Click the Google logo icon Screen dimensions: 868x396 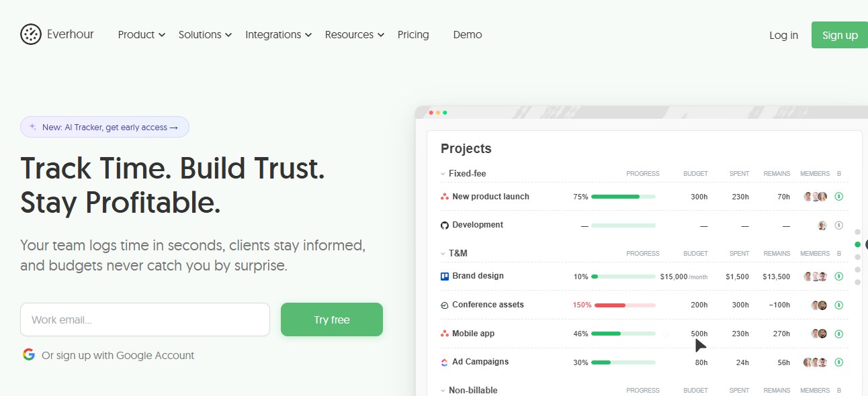point(28,354)
